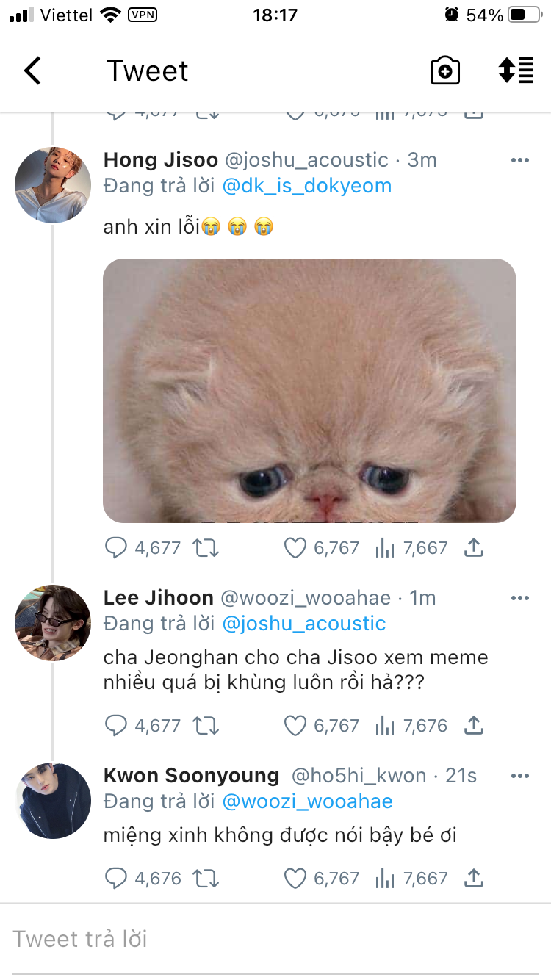Share Kwon Soonyoung's tweet
Screen dimensions: 551x980
[x=474, y=878]
